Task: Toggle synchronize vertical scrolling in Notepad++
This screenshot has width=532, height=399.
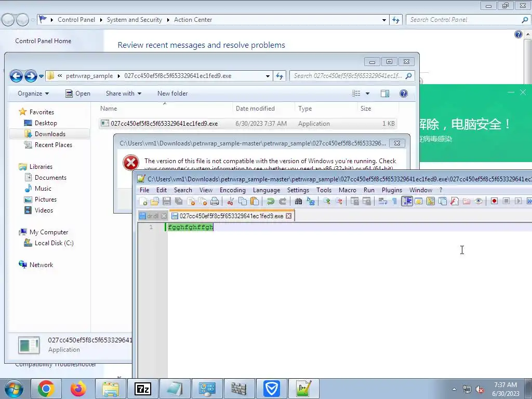Action: pyautogui.click(x=354, y=201)
